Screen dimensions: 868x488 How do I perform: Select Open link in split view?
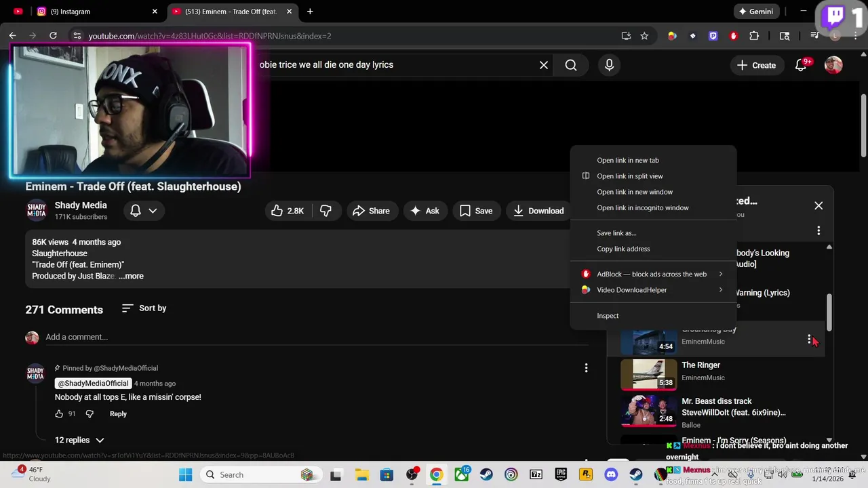pos(653,176)
